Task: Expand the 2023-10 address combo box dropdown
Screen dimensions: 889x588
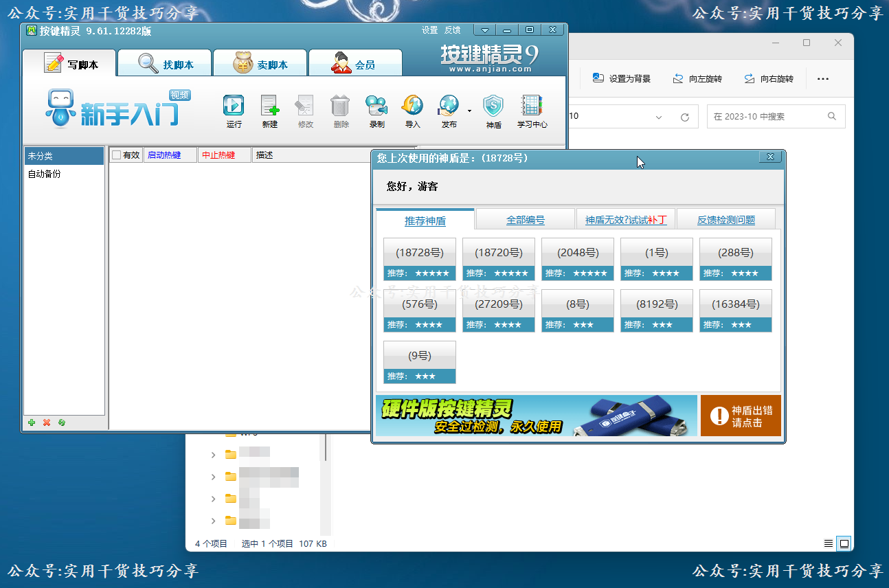Action: coord(659,116)
